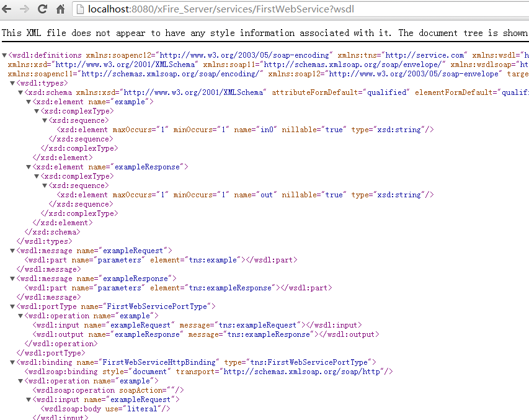Collapse the xsd:schema element
The height and width of the screenshot is (420, 529).
pyautogui.click(x=20, y=92)
